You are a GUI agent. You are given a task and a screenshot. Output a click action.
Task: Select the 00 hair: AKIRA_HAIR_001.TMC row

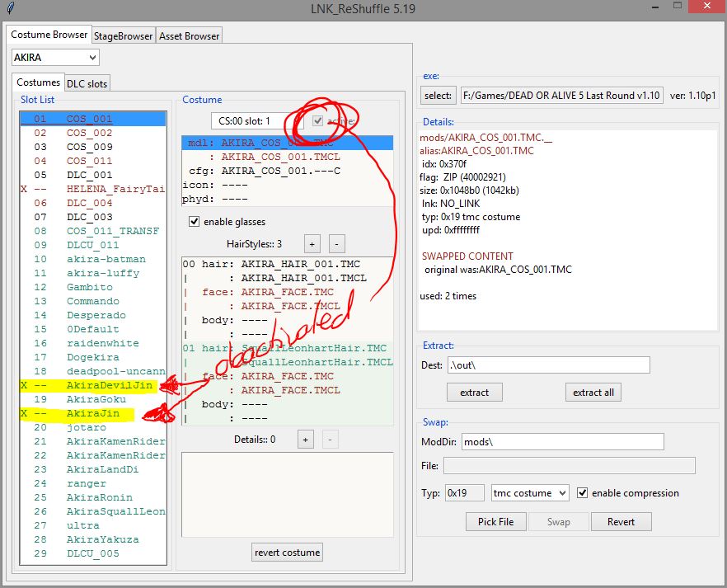[288, 265]
